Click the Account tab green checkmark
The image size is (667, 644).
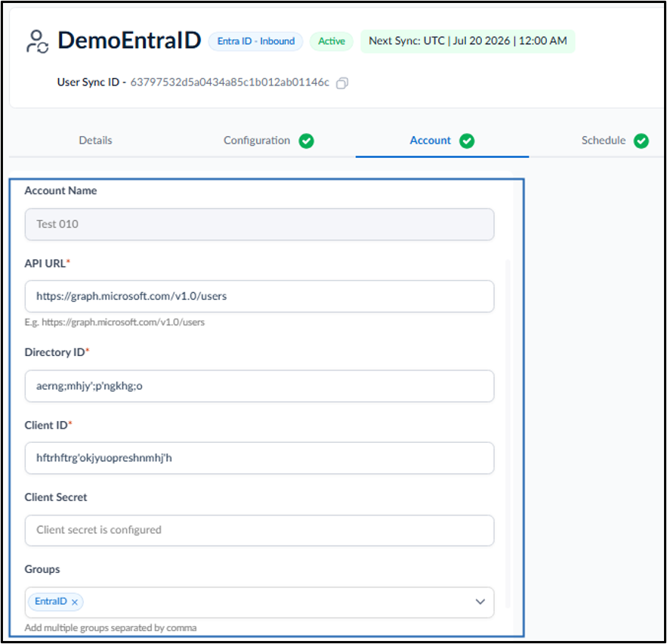coord(467,141)
